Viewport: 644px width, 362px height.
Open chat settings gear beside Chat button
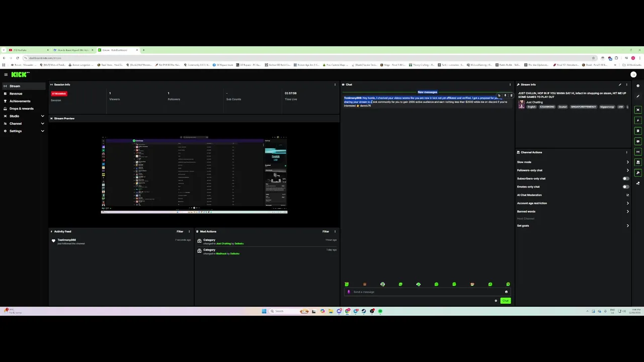pyautogui.click(x=496, y=301)
